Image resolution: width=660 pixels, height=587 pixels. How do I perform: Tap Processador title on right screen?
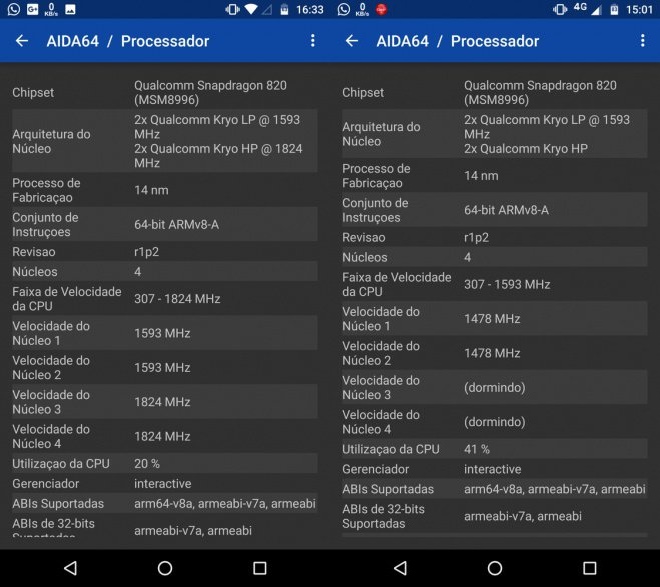(x=495, y=41)
